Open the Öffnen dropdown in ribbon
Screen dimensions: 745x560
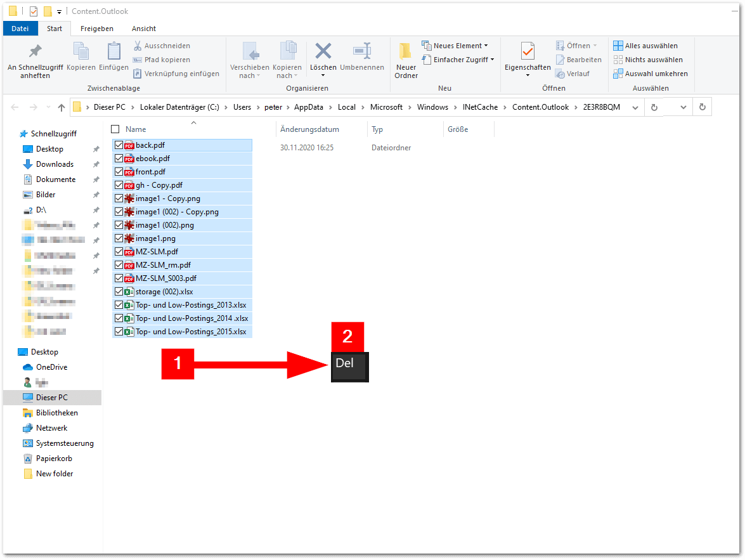coord(595,46)
